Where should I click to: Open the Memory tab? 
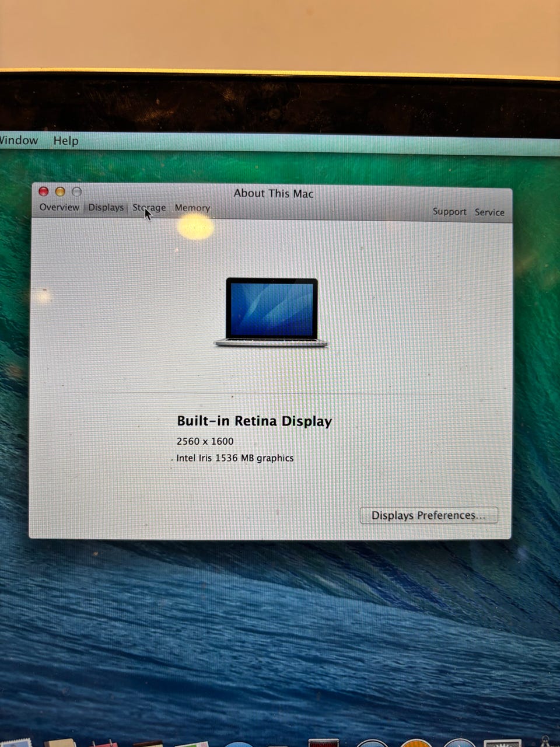(192, 208)
